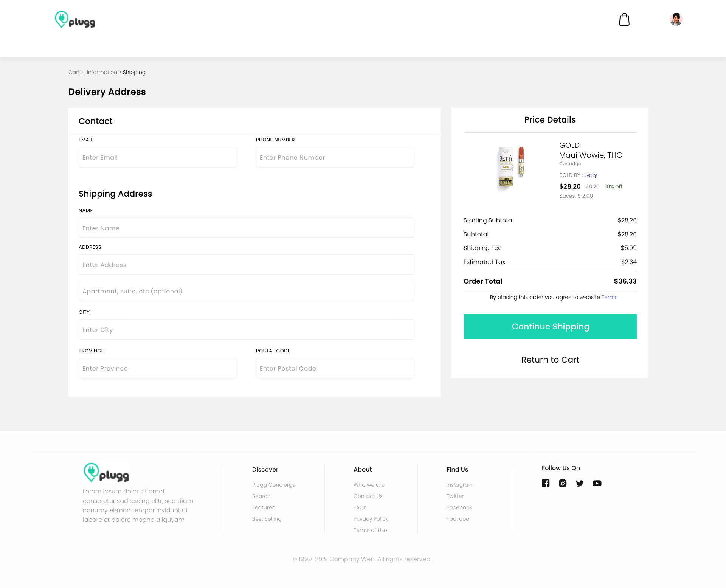Screen dimensions: 726x588
Task: Open Contact Us footer link
Action: click(x=368, y=496)
